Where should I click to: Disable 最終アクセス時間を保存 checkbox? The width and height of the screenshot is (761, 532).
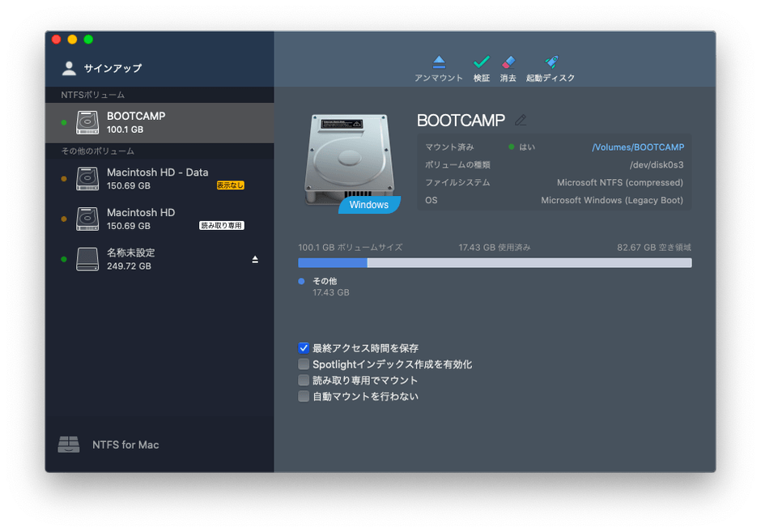point(304,348)
